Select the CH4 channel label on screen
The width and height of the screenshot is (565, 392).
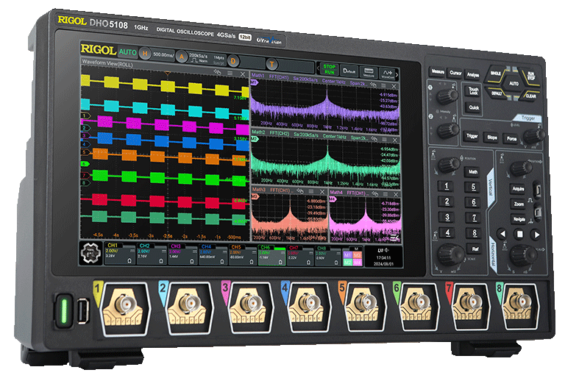[x=207, y=246]
